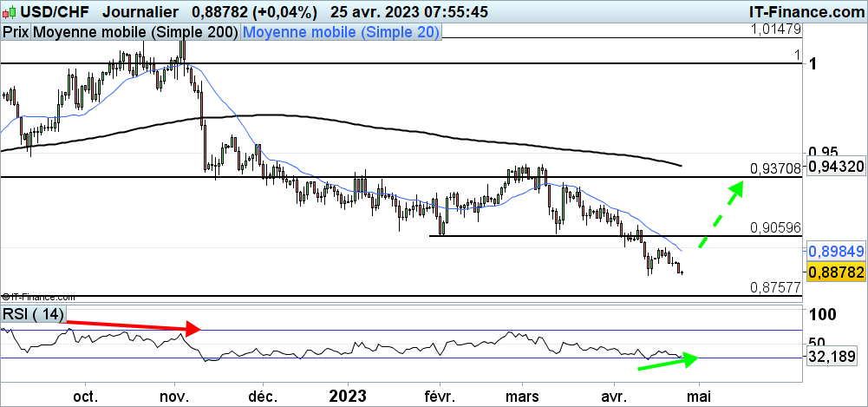
Task: Select the yellow 0,88782 current price tag
Action: click(836, 272)
